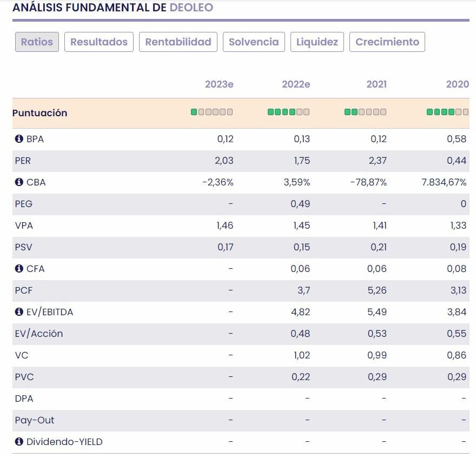Select the PSV value 0,17
This screenshot has width=476, height=458.
tap(226, 247)
